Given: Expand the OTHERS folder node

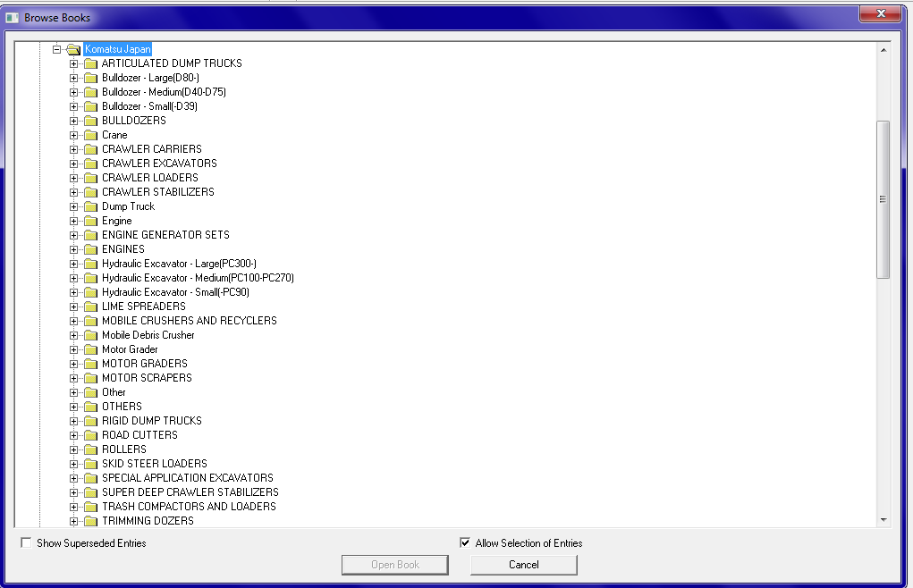Looking at the screenshot, I should coord(73,407).
